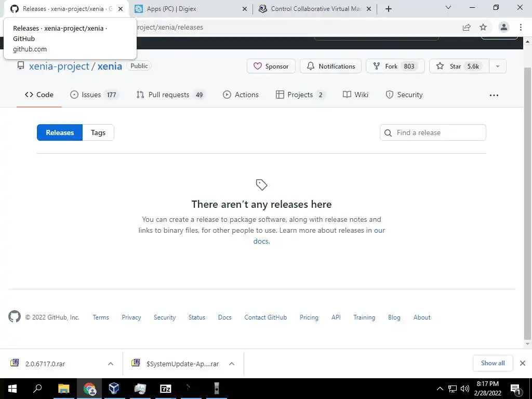Image resolution: width=532 pixels, height=399 pixels.
Task: Open the 7-Zip taskbar icon
Action: [x=166, y=389]
